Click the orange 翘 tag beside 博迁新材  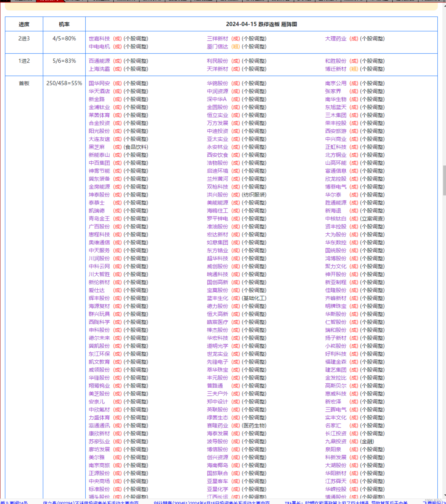354,69
